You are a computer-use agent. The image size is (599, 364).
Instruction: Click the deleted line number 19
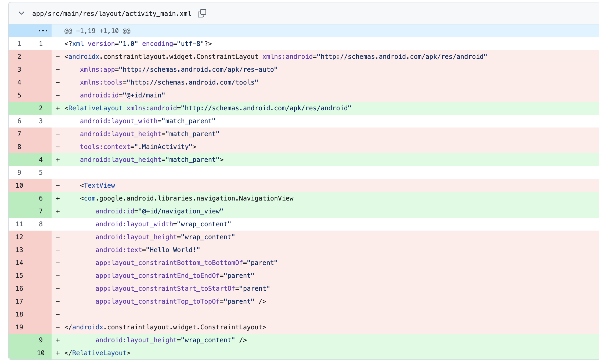(19, 327)
